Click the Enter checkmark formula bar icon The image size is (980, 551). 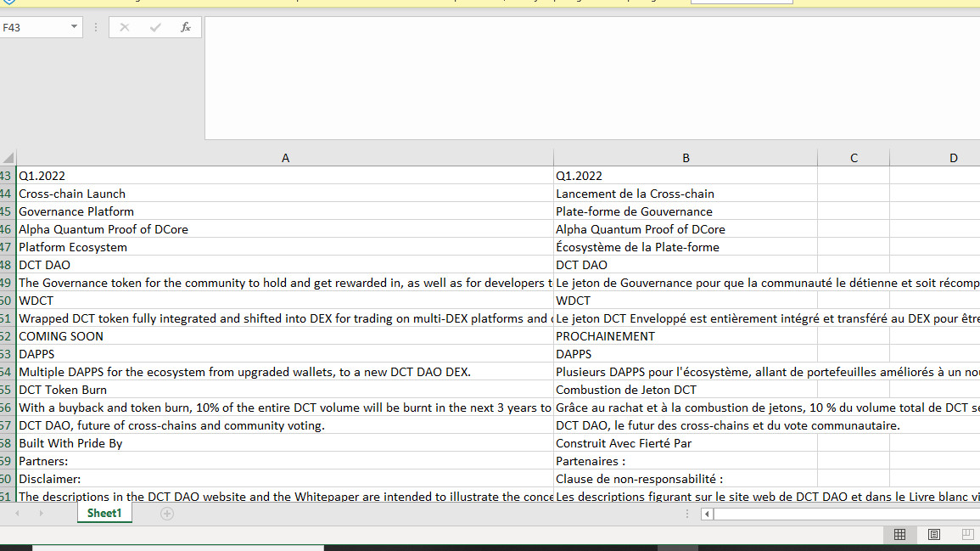(155, 27)
